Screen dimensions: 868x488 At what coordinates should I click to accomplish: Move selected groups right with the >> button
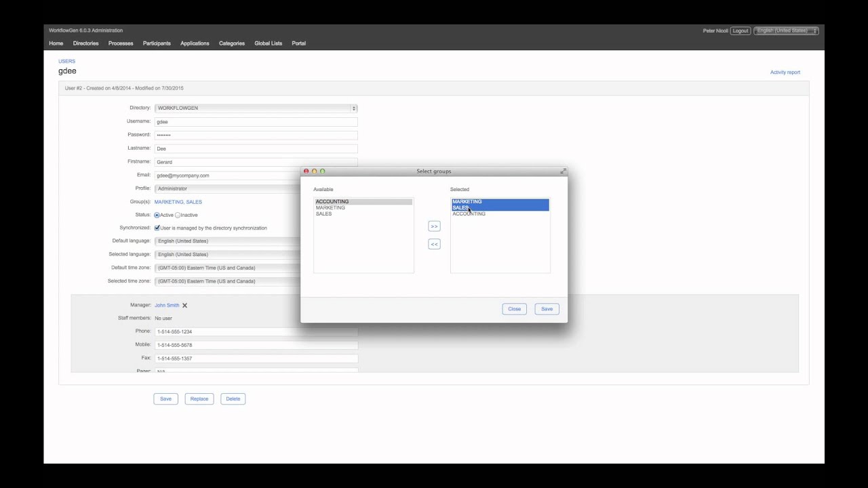[434, 226]
